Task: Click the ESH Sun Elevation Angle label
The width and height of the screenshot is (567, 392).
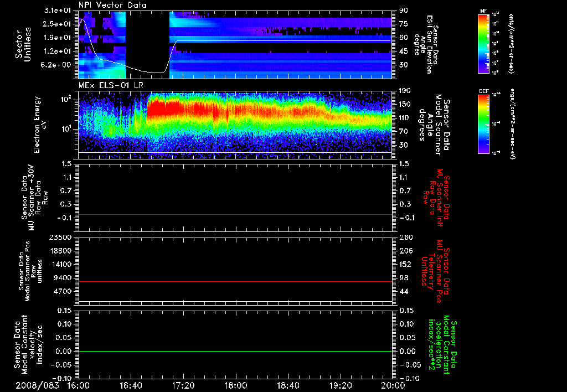Action: (x=426, y=44)
